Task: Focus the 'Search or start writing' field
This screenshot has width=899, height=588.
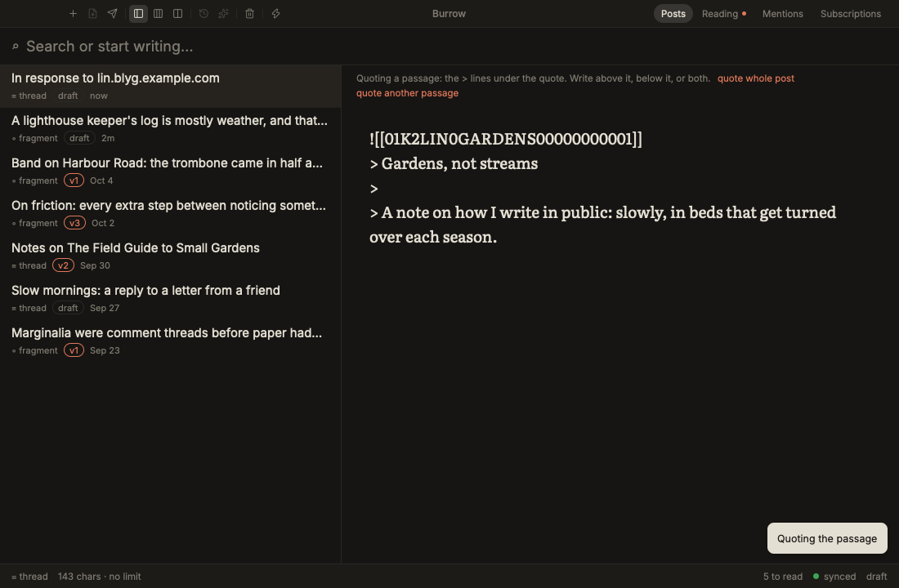Action: point(449,47)
